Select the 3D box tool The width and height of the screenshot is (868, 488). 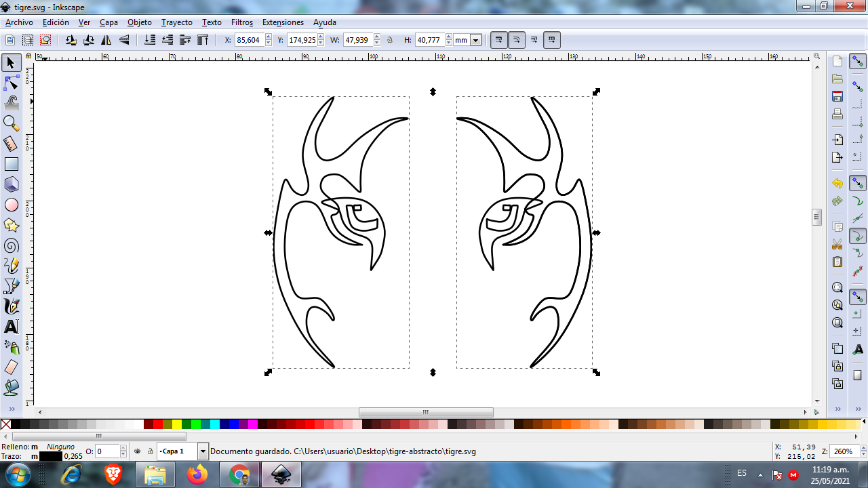point(11,184)
